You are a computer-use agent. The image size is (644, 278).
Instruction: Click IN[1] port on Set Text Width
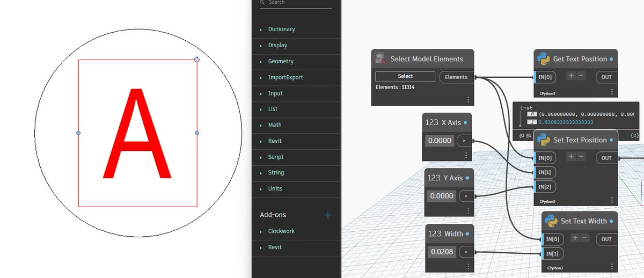click(x=553, y=253)
